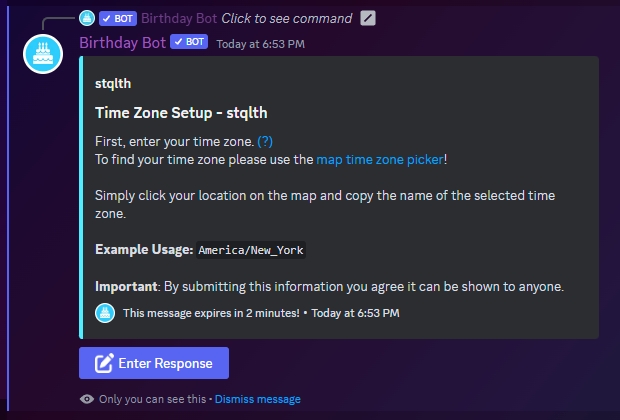Click the eye icon beside 'Only you can see this'

point(88,399)
